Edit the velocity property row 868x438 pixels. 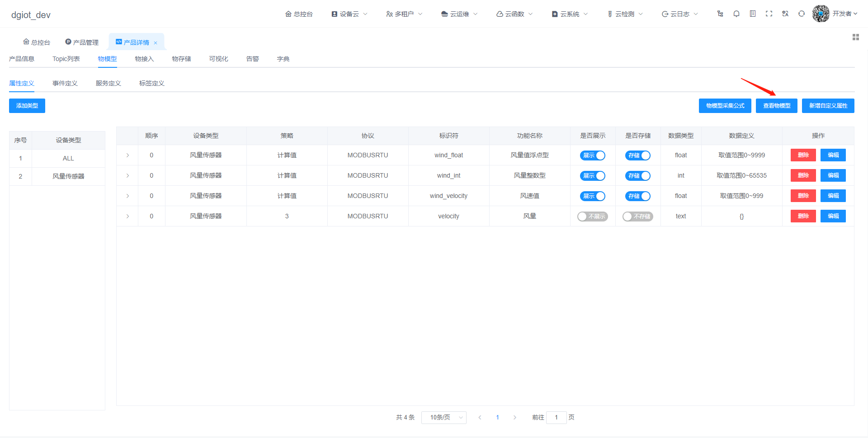[833, 216]
